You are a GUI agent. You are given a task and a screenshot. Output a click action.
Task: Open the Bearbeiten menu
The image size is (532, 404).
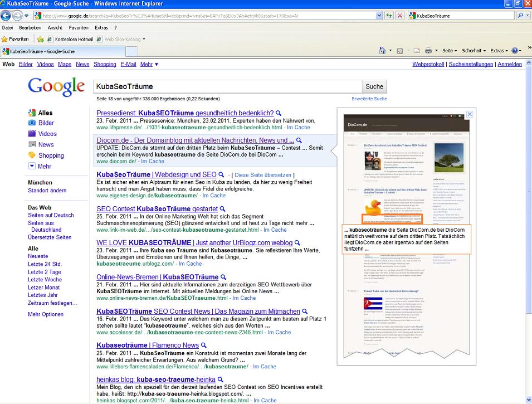point(30,28)
